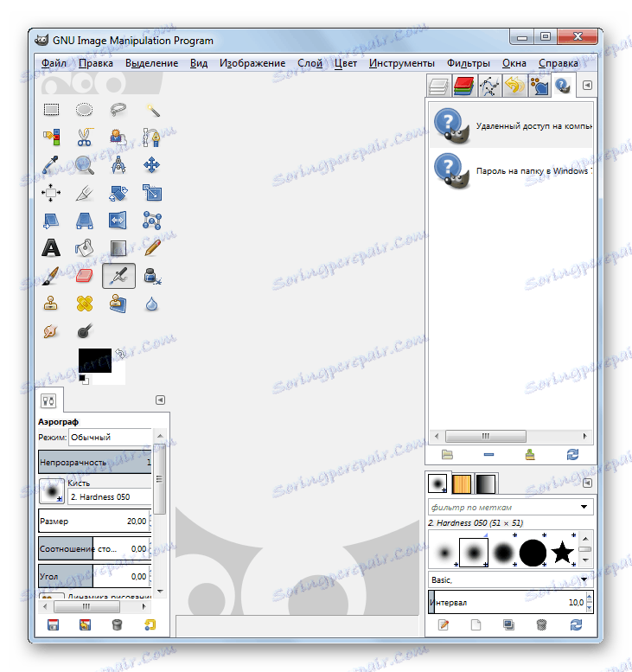632x672 pixels.
Task: Select the Bucket Fill tool
Action: point(85,248)
